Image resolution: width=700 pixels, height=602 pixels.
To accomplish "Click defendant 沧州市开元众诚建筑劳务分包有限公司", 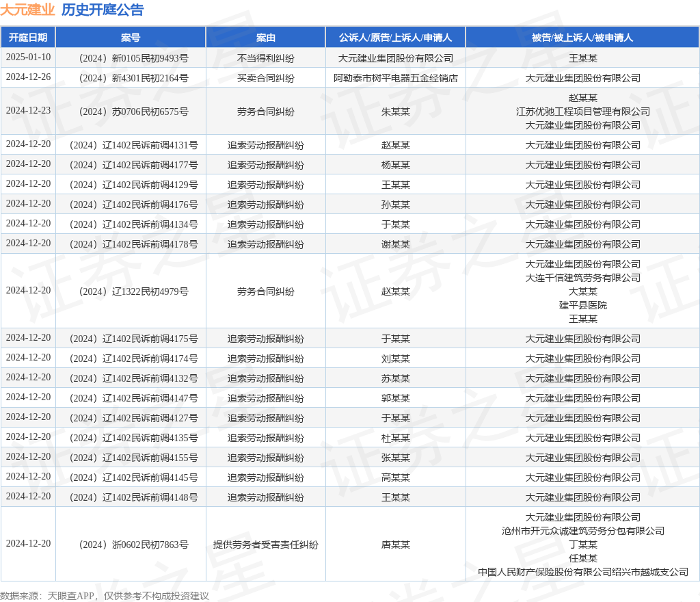I will coord(582,531).
